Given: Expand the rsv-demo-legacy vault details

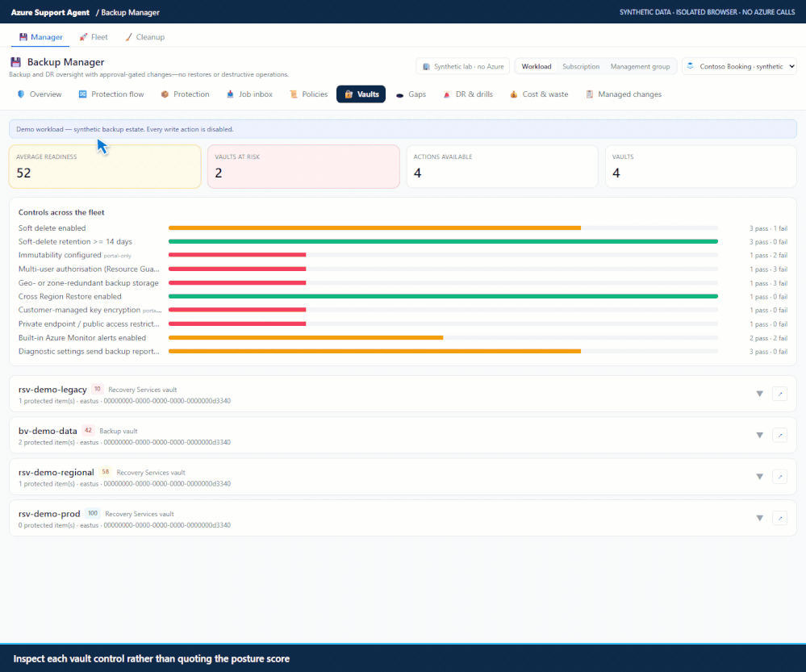Looking at the screenshot, I should [x=760, y=394].
